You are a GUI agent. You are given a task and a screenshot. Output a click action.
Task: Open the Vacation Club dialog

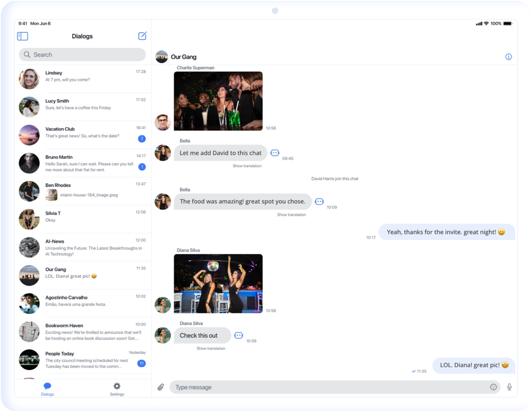[x=83, y=135]
